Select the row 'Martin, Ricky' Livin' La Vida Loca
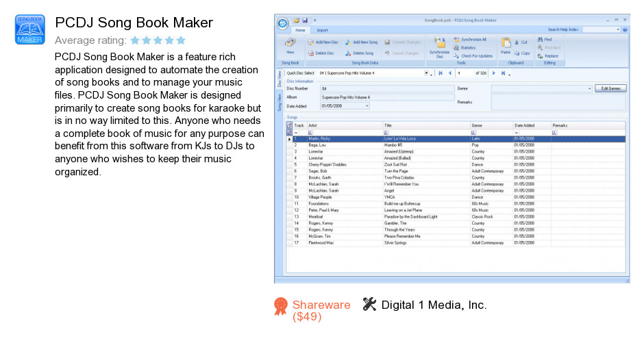This screenshot has width=644, height=341. pos(459,139)
